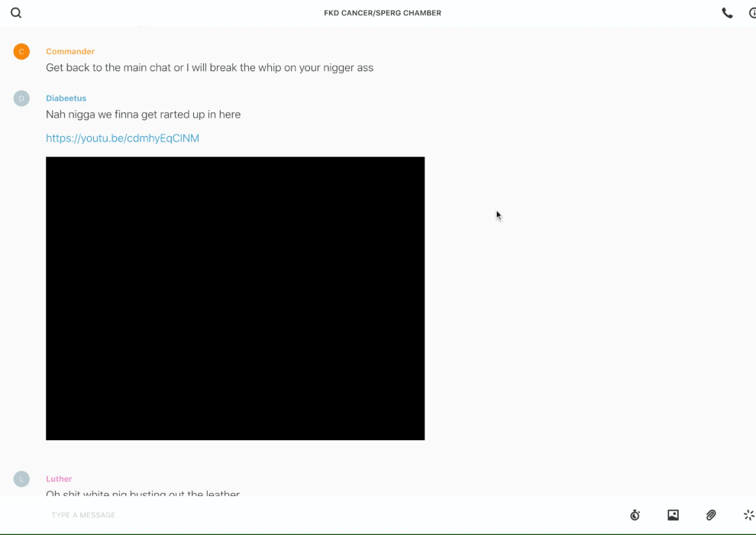This screenshot has width=756, height=535.
Task: Open search with the magnifier icon
Action: pyautogui.click(x=16, y=13)
